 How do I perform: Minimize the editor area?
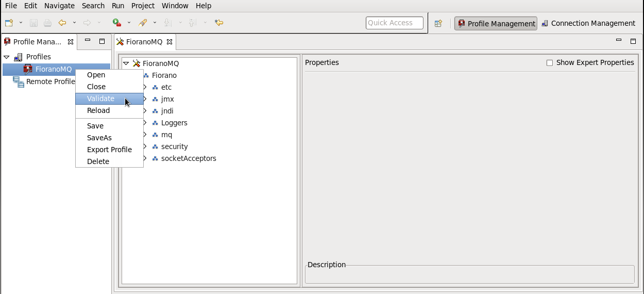click(619, 41)
